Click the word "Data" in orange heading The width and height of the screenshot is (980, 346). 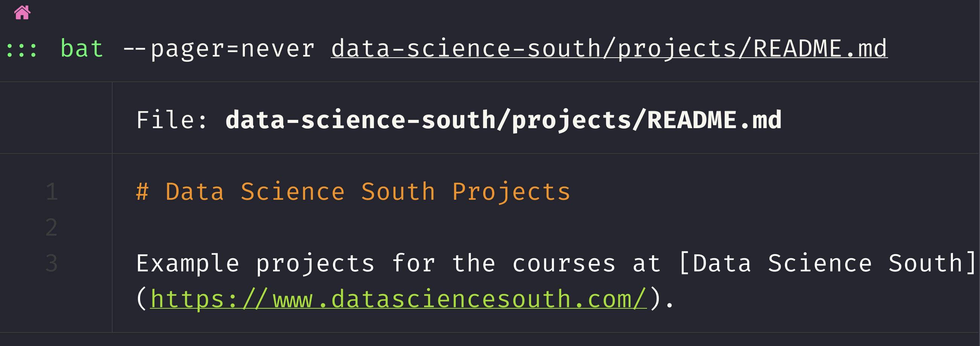(x=194, y=191)
